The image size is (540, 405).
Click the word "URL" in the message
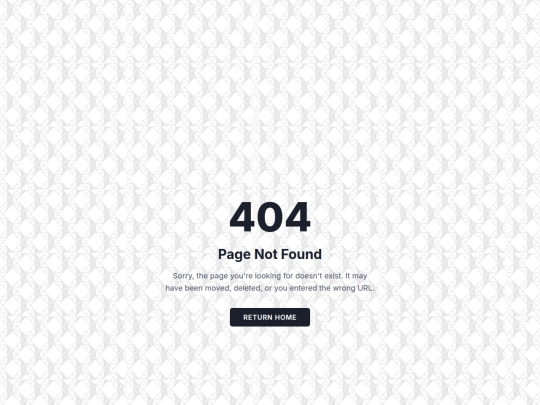[x=365, y=288]
